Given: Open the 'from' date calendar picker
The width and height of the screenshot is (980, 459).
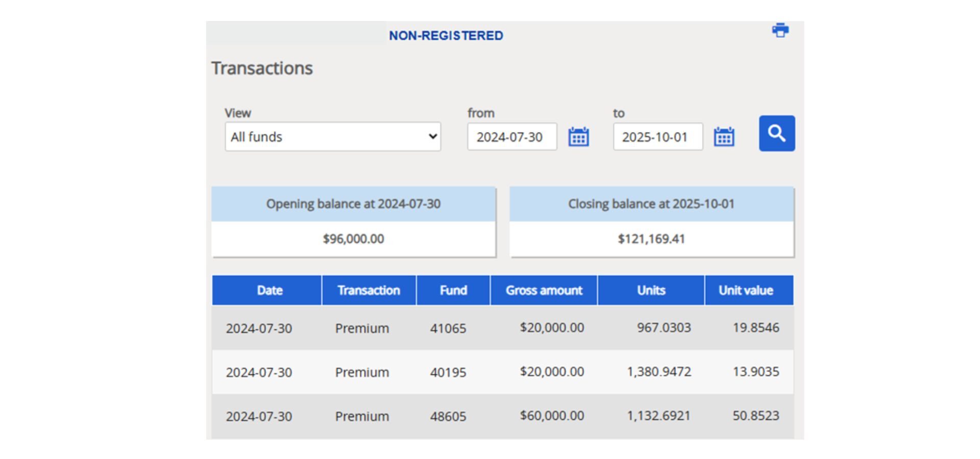Looking at the screenshot, I should click(578, 137).
